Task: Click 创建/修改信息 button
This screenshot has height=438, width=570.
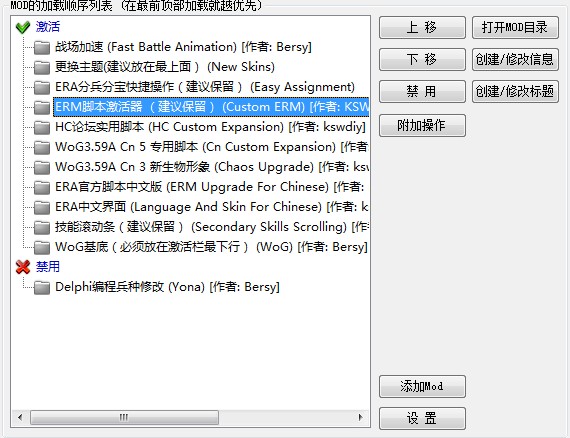Action: click(515, 59)
